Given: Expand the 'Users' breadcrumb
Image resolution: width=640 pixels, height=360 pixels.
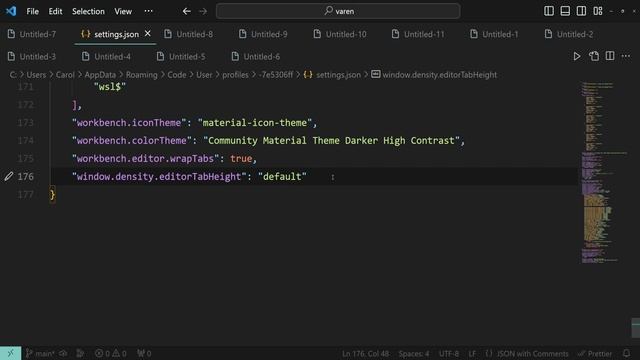Looking at the screenshot, I should tap(36, 75).
